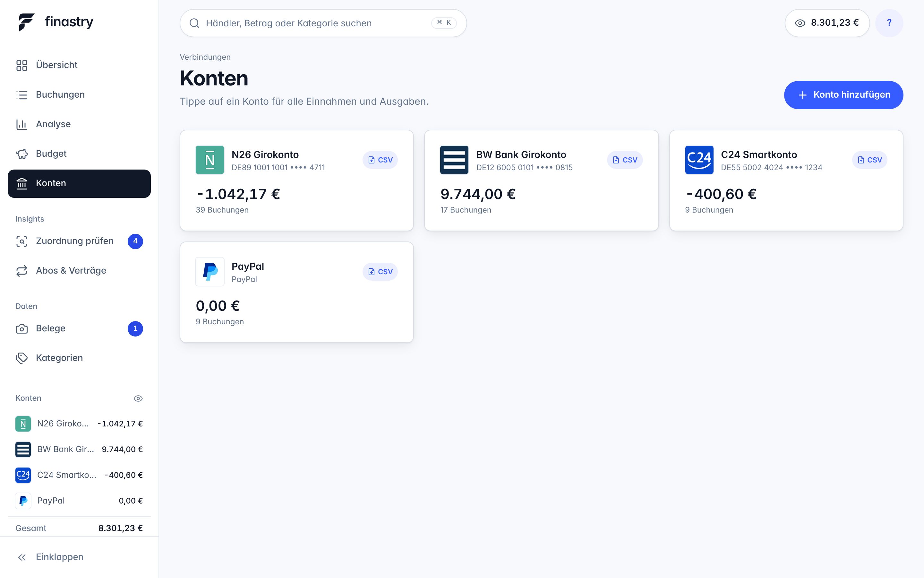
Task: Import CSV for BW Bank Girokonto
Action: click(625, 160)
